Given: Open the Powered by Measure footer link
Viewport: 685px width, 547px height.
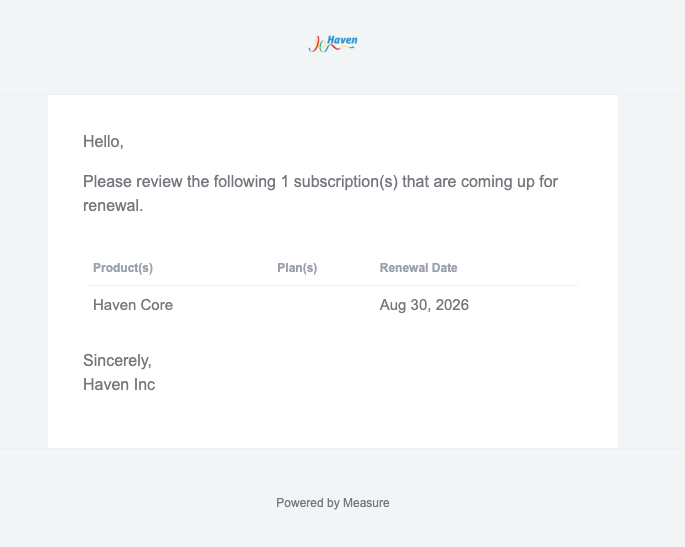Looking at the screenshot, I should [332, 503].
